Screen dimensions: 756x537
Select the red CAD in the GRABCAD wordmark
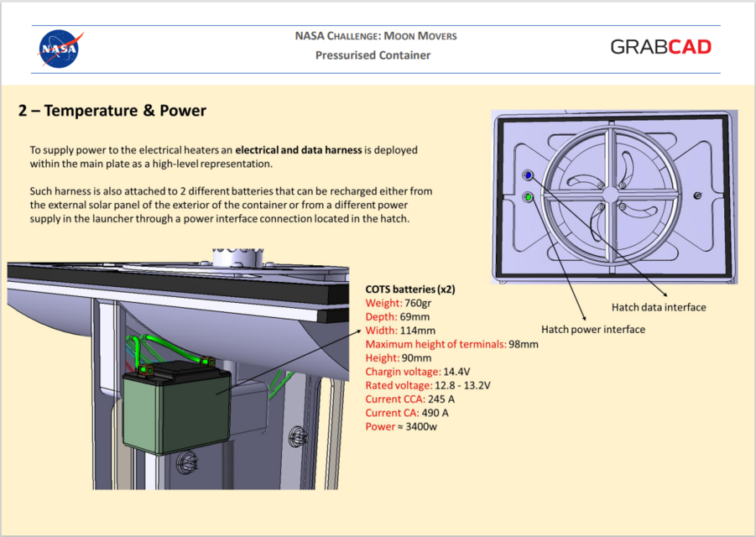691,48
